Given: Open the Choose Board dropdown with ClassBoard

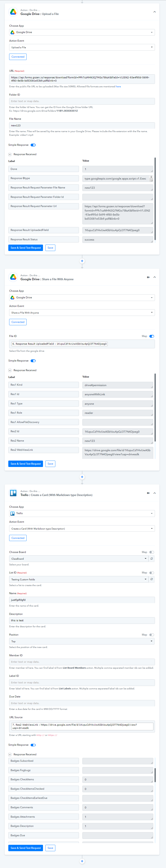Looking at the screenshot, I should [x=79, y=559].
